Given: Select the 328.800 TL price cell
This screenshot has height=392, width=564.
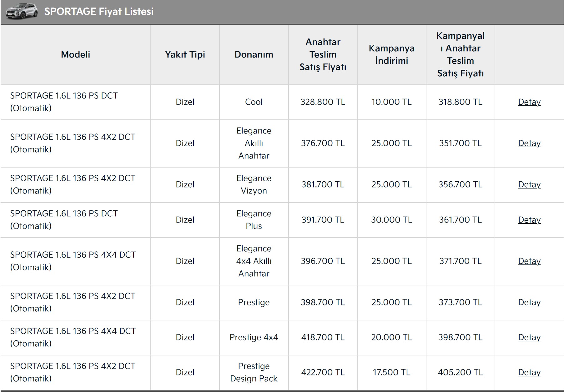Looking at the screenshot, I should pos(323,102).
